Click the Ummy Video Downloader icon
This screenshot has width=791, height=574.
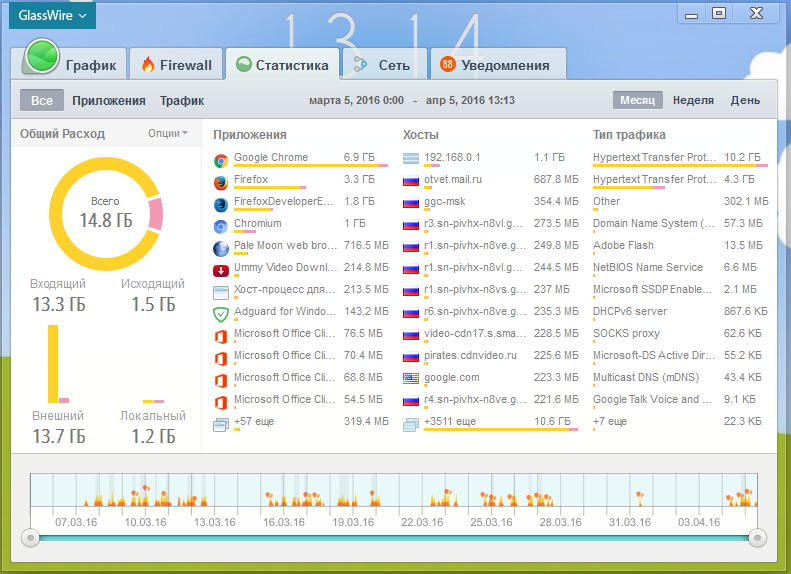point(220,271)
